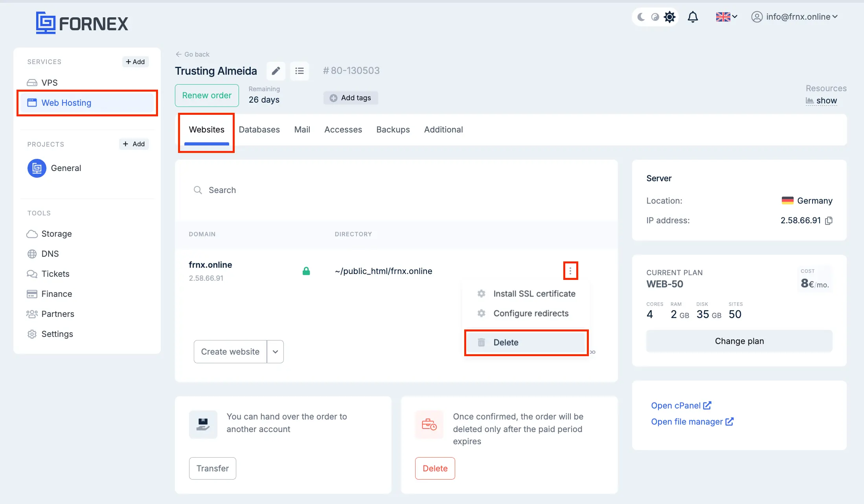Switch to Databases tab
The height and width of the screenshot is (504, 864).
click(x=259, y=130)
